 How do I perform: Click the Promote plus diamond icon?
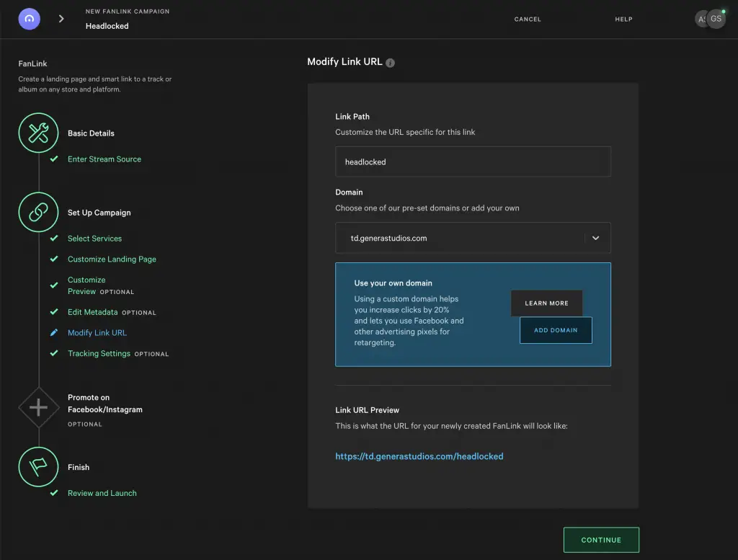(x=39, y=407)
